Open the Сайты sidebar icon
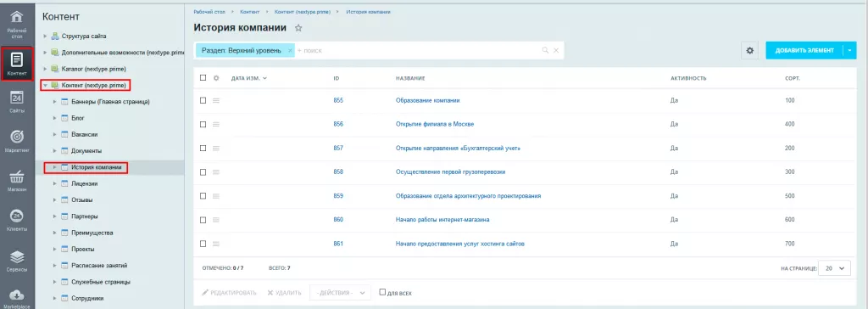The image size is (868, 309). click(x=17, y=98)
